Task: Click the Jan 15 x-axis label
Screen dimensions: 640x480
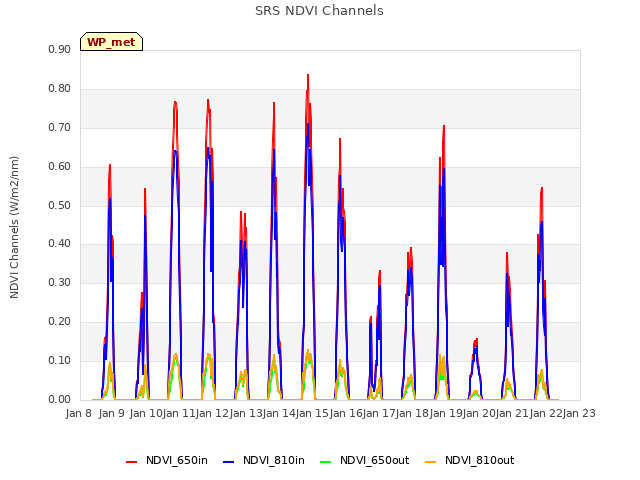Action: 312,413
